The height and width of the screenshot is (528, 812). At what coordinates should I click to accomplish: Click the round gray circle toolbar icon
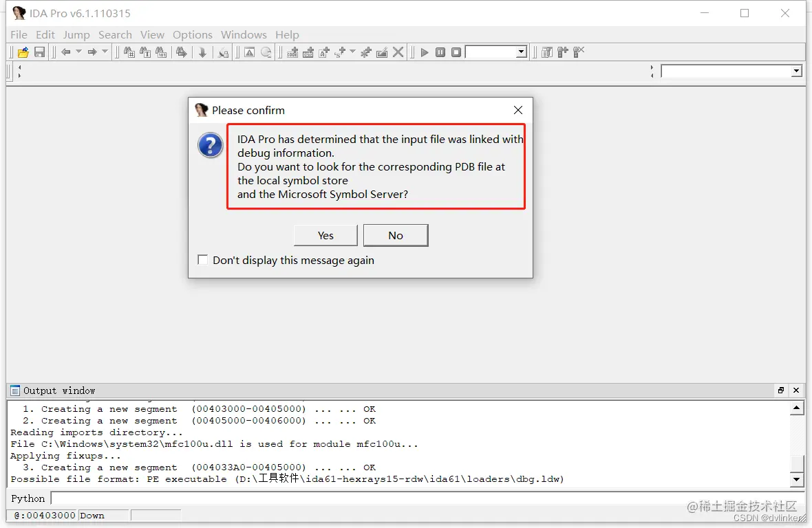click(x=266, y=52)
